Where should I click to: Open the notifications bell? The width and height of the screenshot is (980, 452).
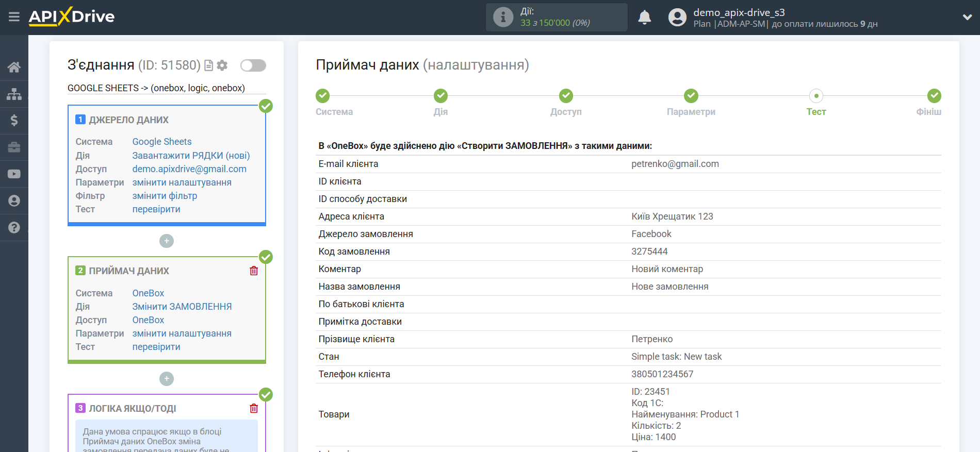click(x=644, y=18)
